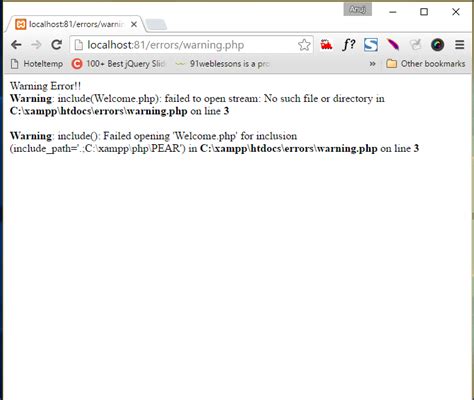Show hidden bookmarks with the chevron
474x400 pixels.
[x=372, y=64]
